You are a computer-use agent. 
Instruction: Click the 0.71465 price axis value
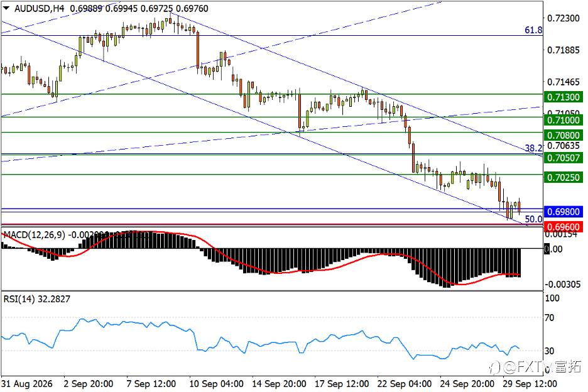[563, 82]
